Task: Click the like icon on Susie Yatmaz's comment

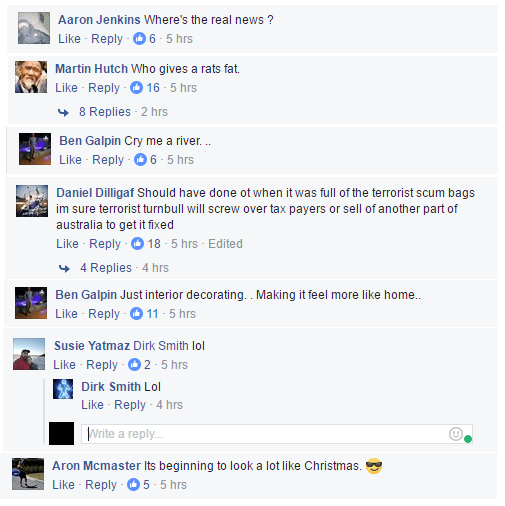Action: [134, 365]
